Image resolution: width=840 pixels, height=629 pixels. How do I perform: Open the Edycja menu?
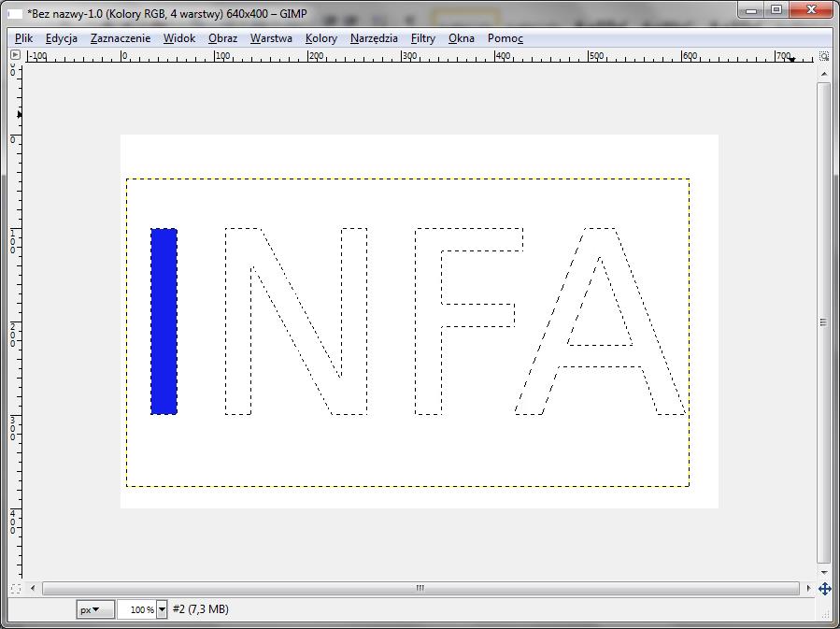click(x=61, y=38)
